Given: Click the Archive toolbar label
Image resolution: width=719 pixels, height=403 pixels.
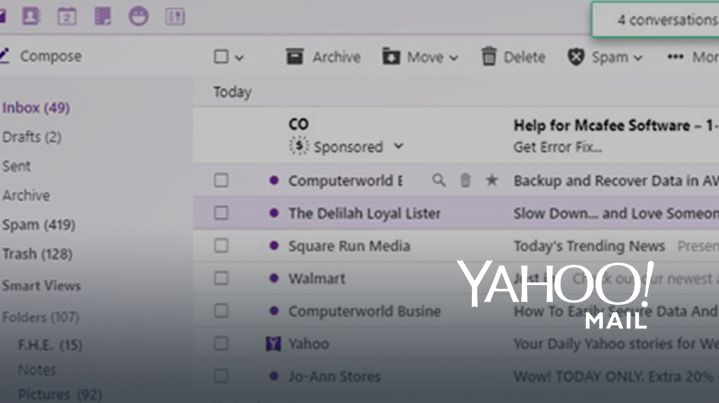Looking at the screenshot, I should click(x=337, y=57).
